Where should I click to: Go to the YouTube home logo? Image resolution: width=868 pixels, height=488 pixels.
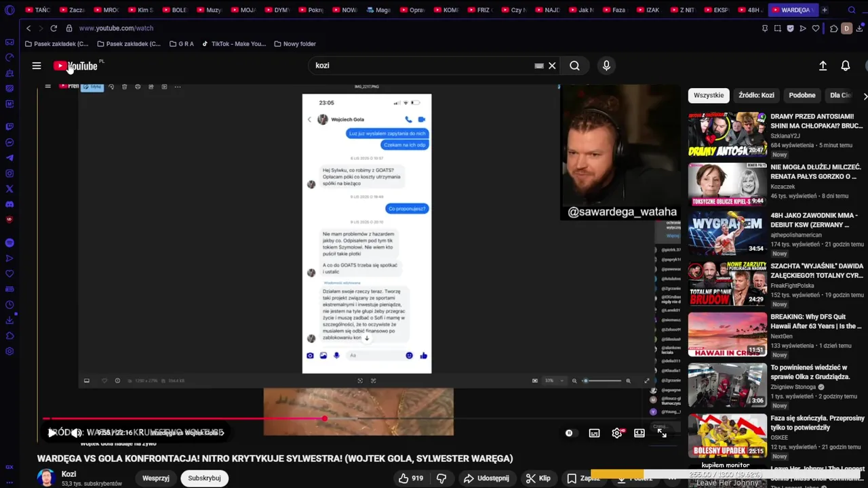pyautogui.click(x=77, y=66)
